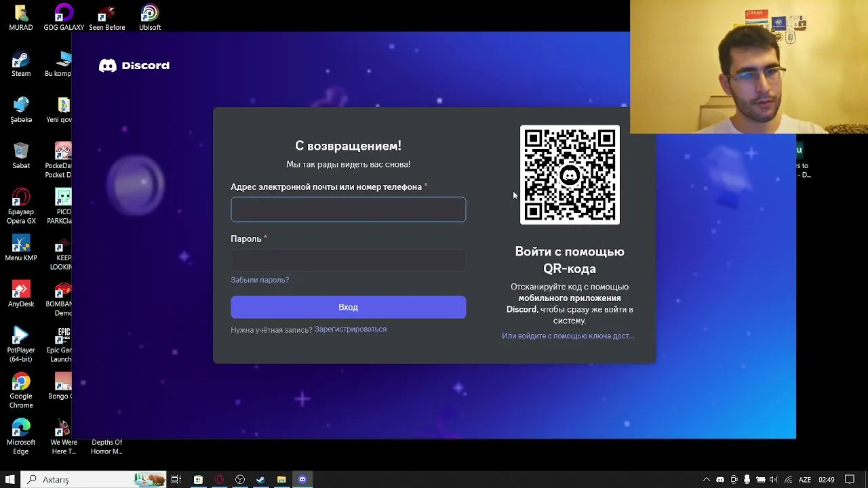This screenshot has height=488, width=868.
Task: Open the notification center icon
Action: pyautogui.click(x=850, y=480)
